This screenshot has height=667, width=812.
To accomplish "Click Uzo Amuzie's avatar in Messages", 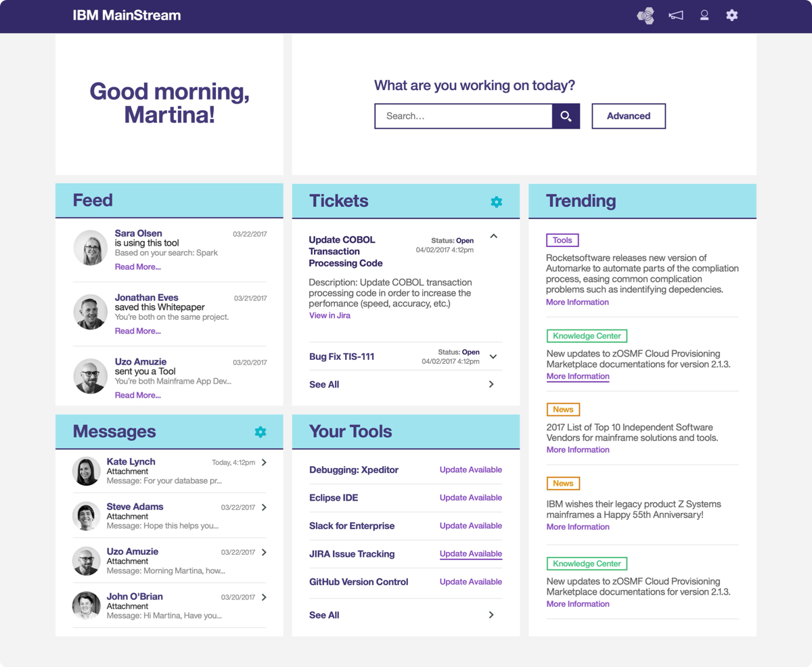I will coord(86,561).
